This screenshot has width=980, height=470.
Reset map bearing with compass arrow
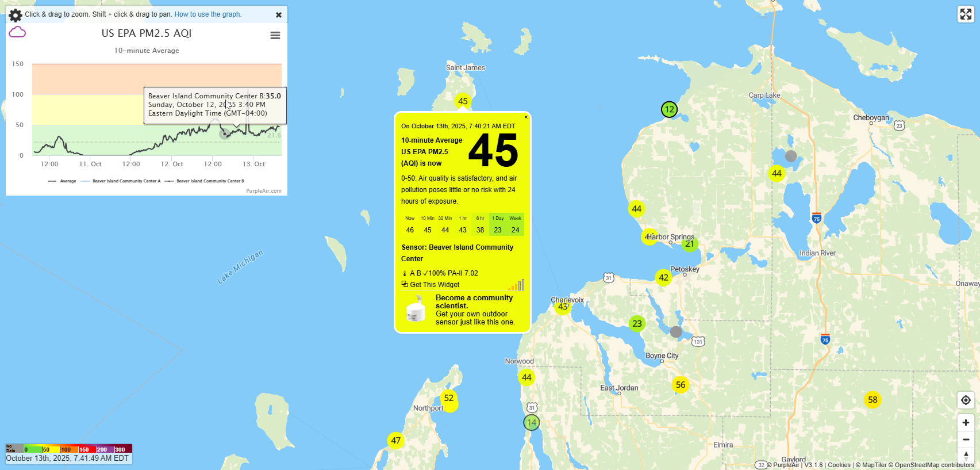(x=966, y=455)
